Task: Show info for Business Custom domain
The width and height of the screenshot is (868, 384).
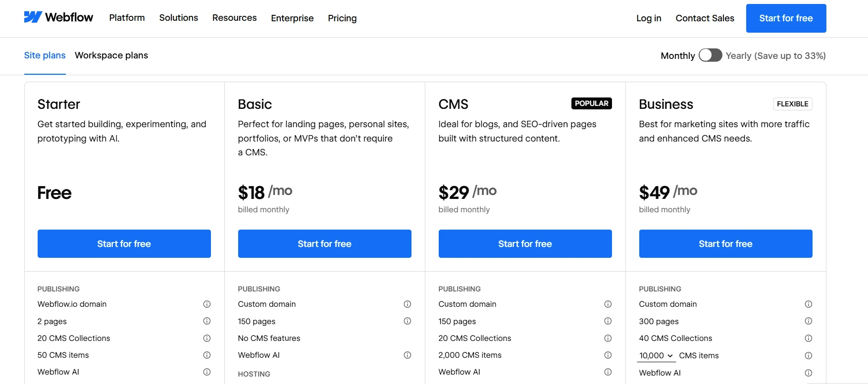Action: pos(809,304)
